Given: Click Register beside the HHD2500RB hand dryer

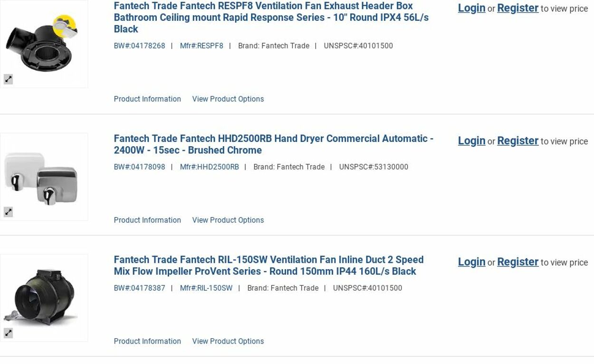Looking at the screenshot, I should point(517,141).
